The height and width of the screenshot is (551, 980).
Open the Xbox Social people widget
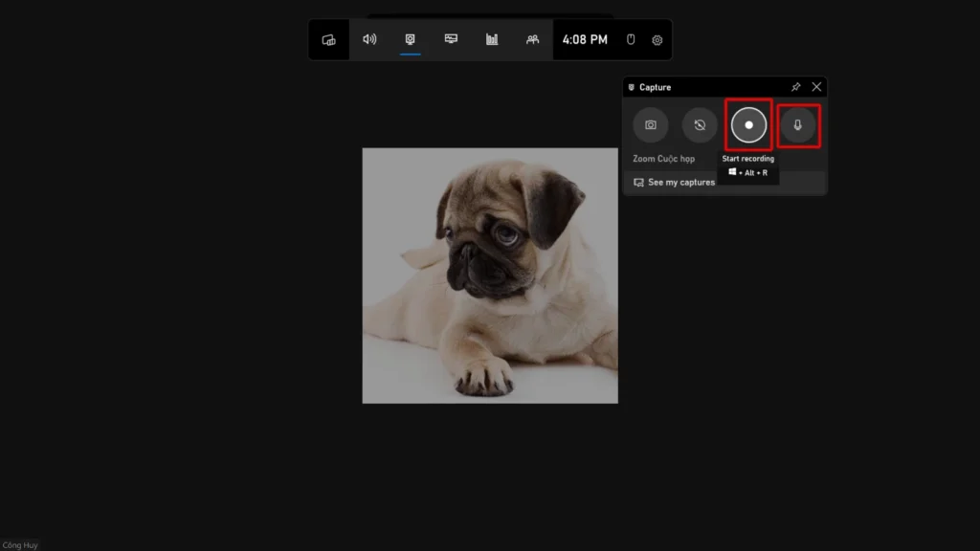tap(532, 39)
